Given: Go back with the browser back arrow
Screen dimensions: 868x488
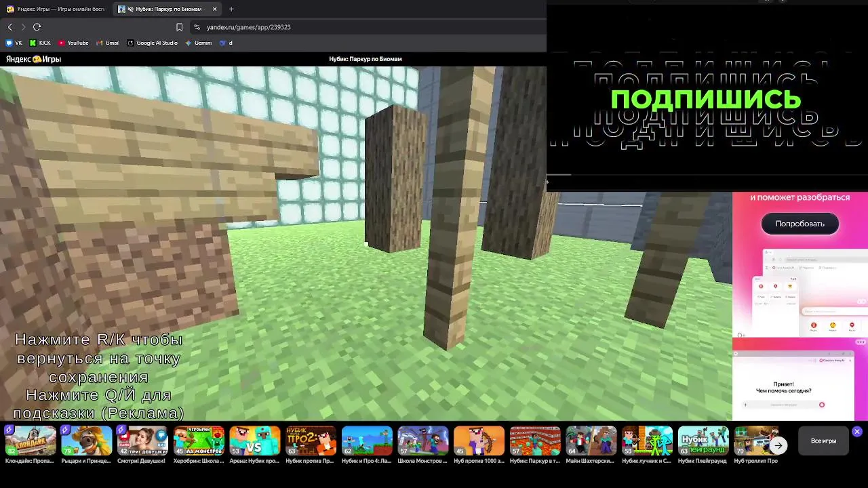Looking at the screenshot, I should 10,27.
